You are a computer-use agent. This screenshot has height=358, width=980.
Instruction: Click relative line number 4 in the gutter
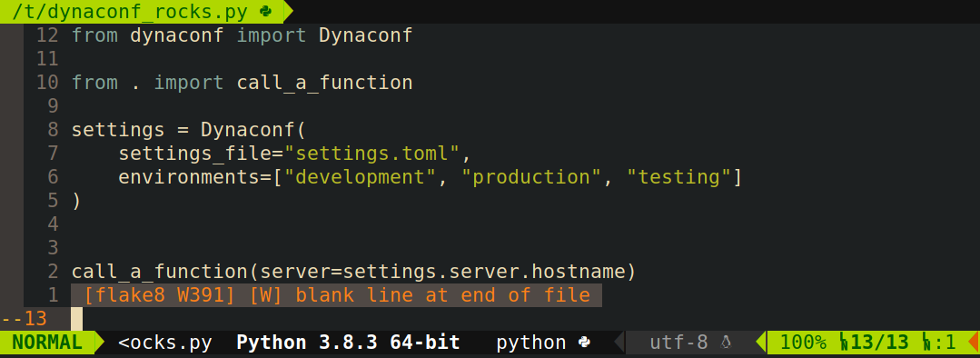click(53, 224)
